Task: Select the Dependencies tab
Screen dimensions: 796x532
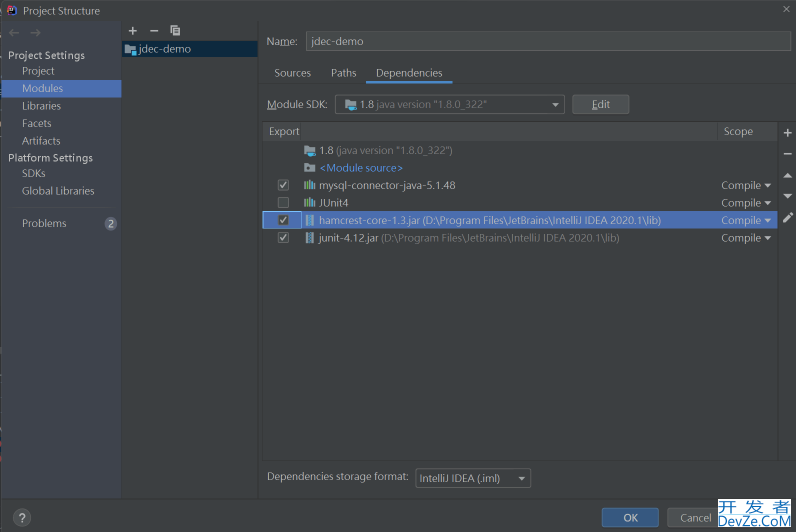Action: pos(409,73)
